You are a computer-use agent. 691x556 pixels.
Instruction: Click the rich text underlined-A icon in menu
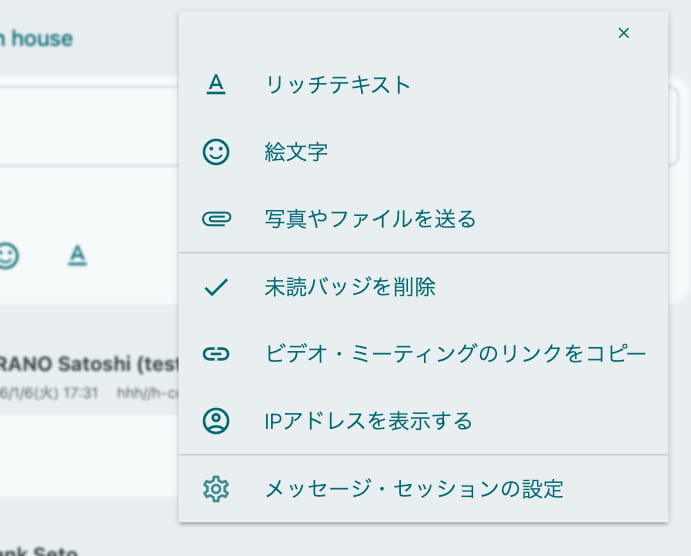(x=216, y=85)
